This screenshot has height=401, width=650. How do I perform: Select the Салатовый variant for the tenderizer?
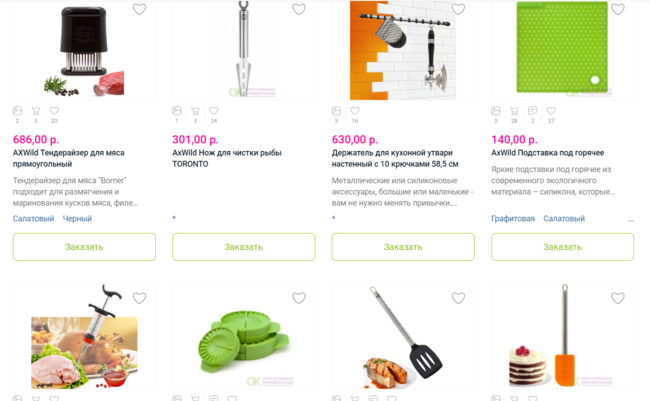(x=34, y=219)
